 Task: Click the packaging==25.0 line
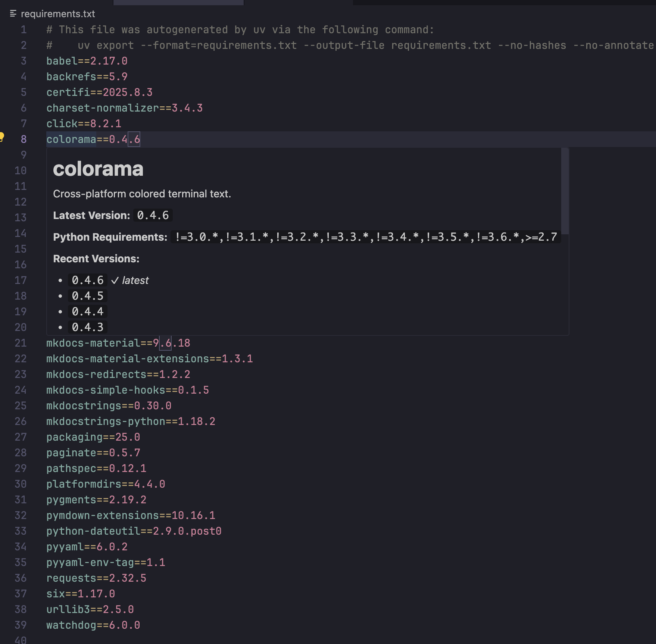(93, 437)
